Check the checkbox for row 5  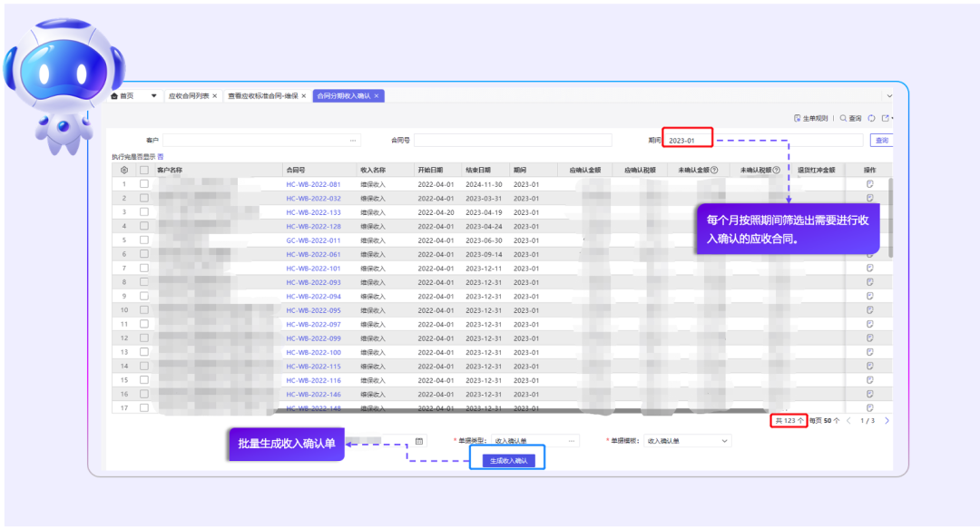(x=143, y=240)
